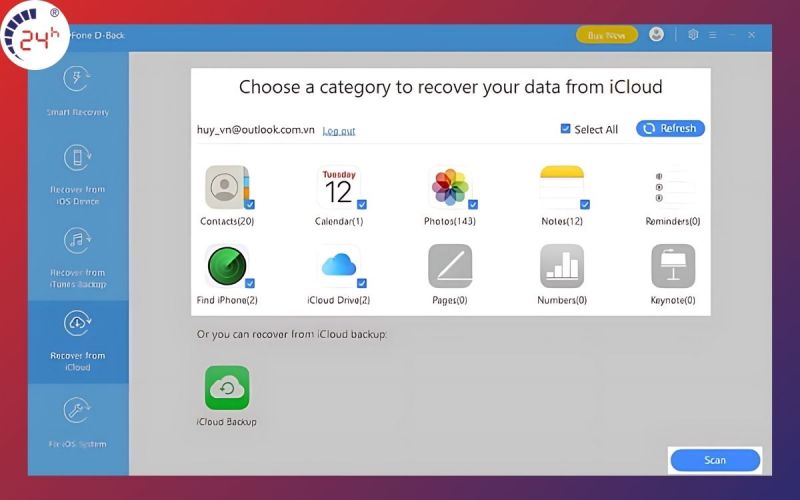The width and height of the screenshot is (800, 500).
Task: Uncheck the Notes checkbox
Action: [x=585, y=205]
